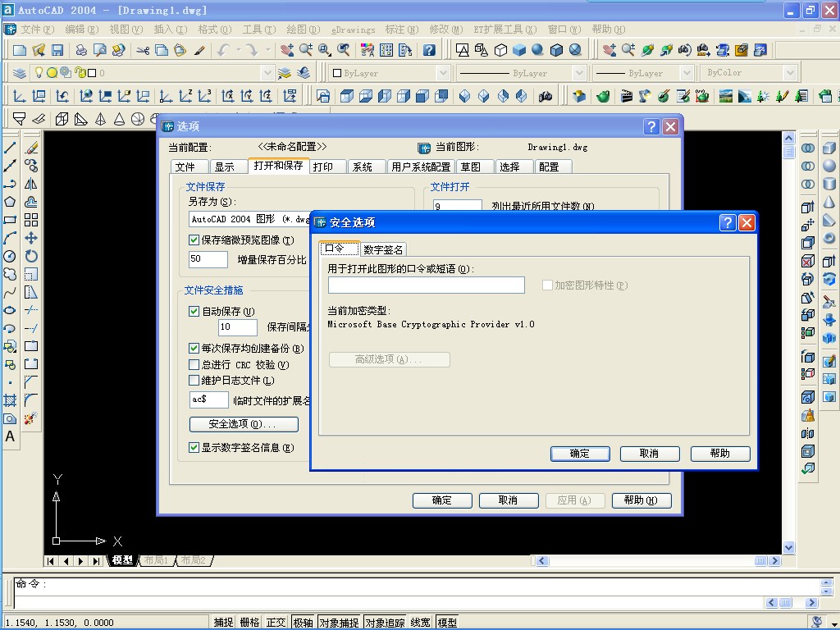Select the Move tool

click(31, 238)
